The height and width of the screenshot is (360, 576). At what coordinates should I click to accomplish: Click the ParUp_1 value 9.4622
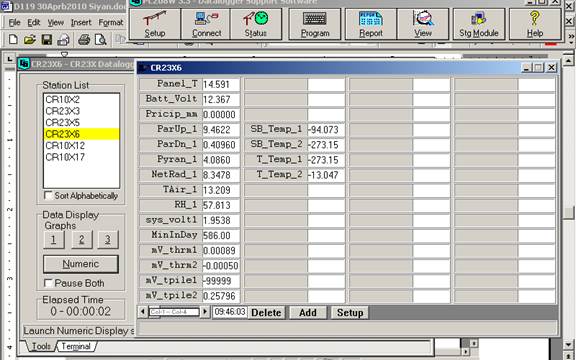(221, 129)
